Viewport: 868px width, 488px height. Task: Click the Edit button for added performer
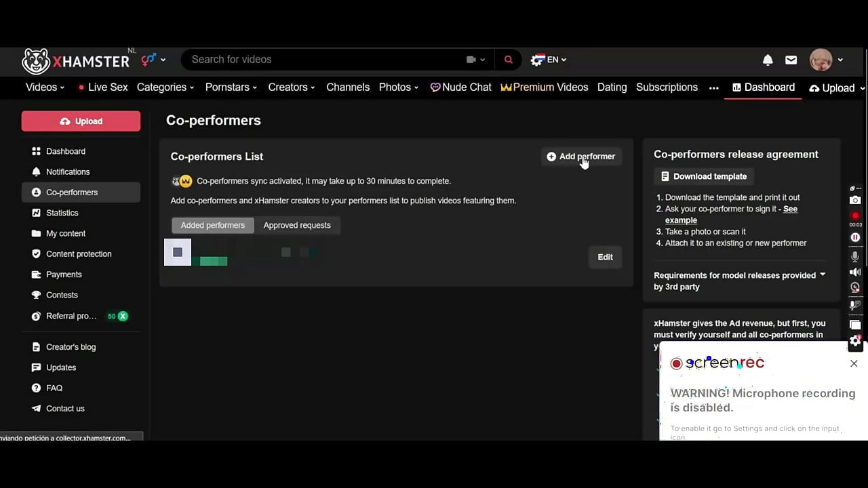coord(605,257)
